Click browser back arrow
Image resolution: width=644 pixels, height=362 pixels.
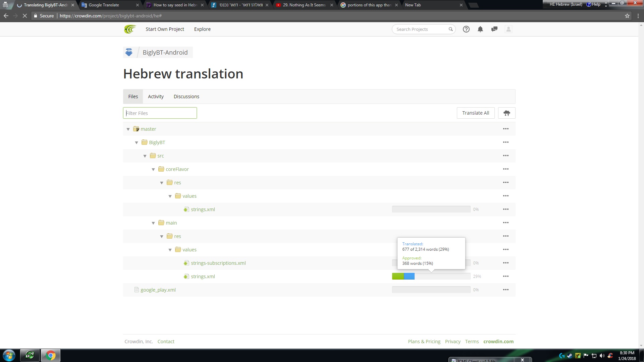[x=6, y=16]
